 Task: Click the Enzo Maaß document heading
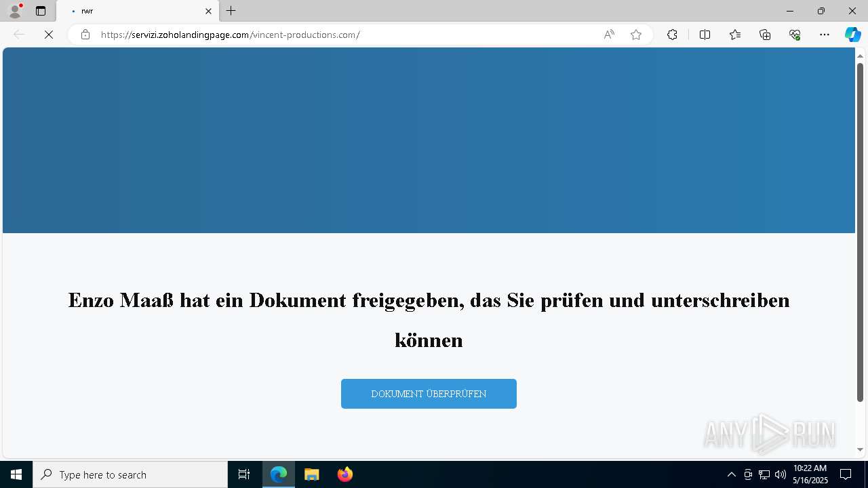point(429,320)
